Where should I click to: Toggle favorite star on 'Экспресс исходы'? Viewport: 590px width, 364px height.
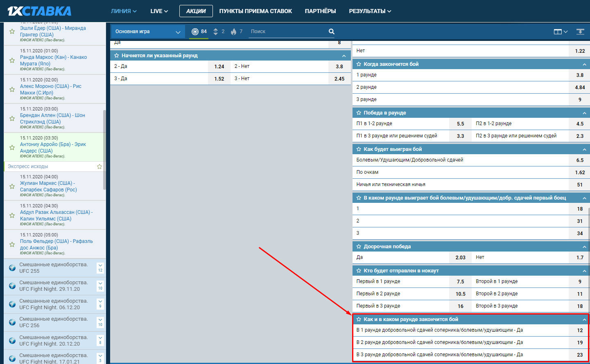(99, 166)
